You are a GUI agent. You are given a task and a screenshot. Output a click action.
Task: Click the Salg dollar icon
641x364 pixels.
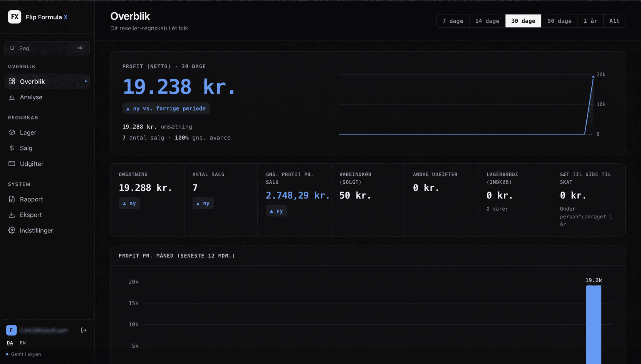12,148
